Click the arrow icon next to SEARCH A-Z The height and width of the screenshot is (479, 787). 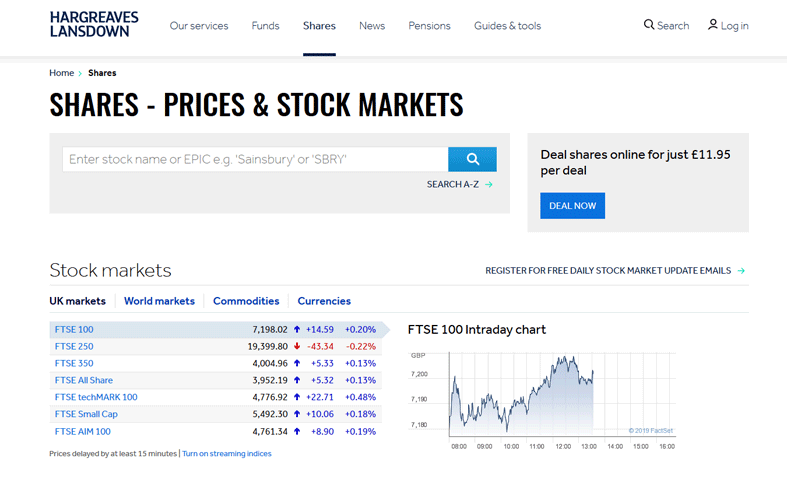488,185
